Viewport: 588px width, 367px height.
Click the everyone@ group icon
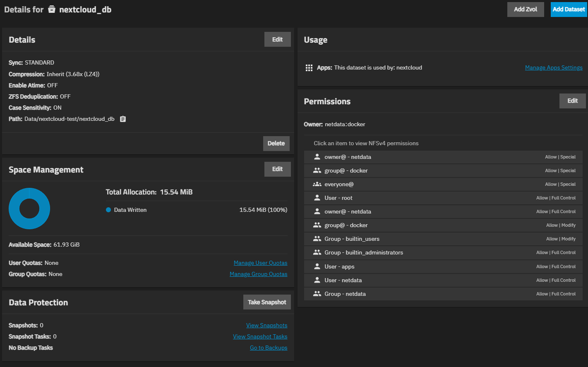point(317,184)
